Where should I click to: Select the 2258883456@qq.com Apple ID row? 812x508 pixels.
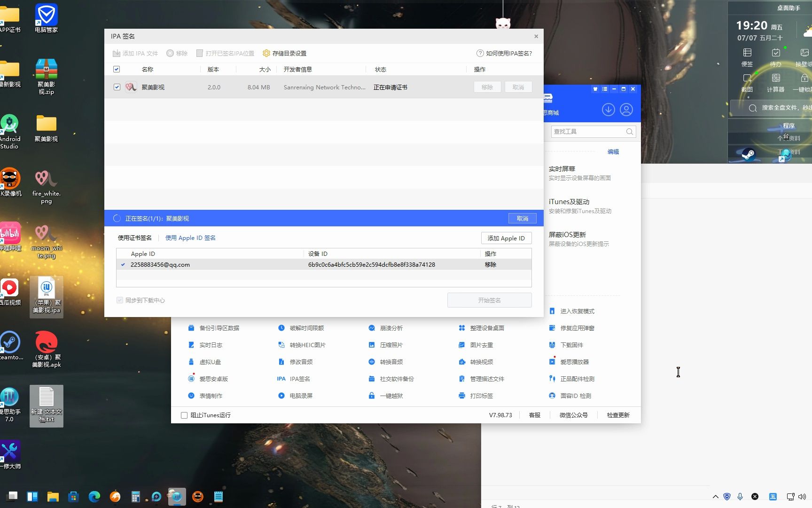[324, 265]
